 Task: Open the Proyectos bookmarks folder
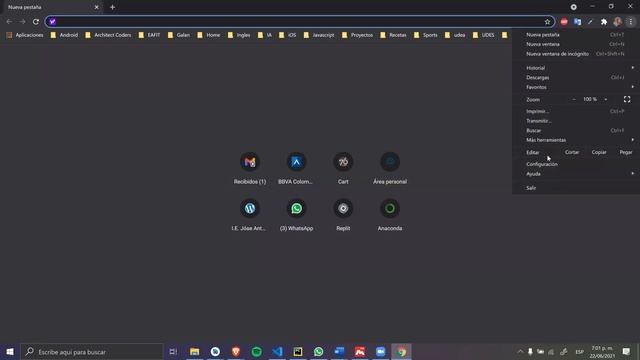[x=358, y=35]
